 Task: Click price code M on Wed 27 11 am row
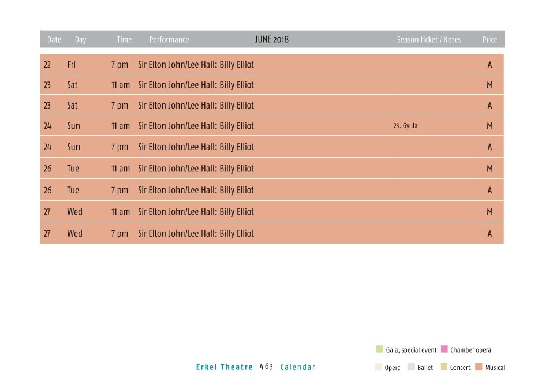(490, 212)
